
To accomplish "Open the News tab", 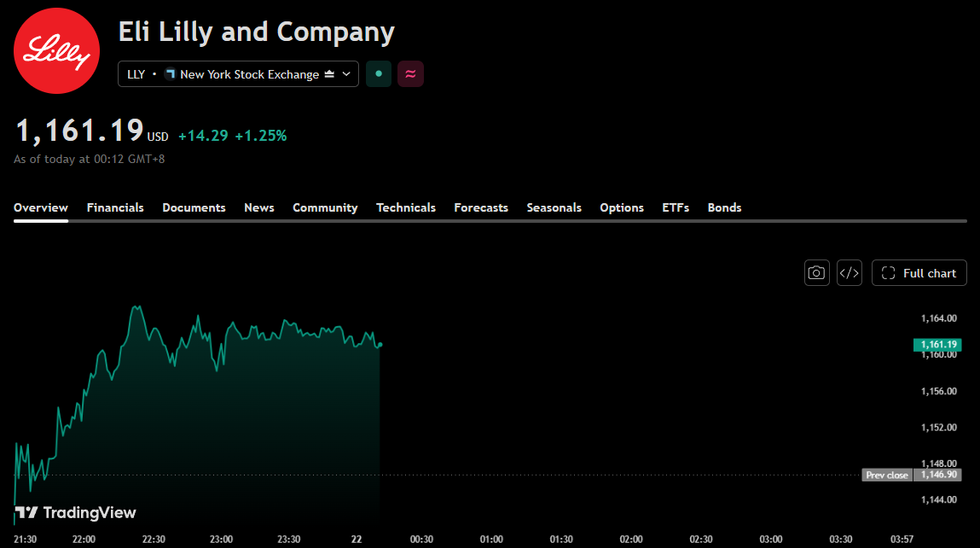I will tap(258, 207).
